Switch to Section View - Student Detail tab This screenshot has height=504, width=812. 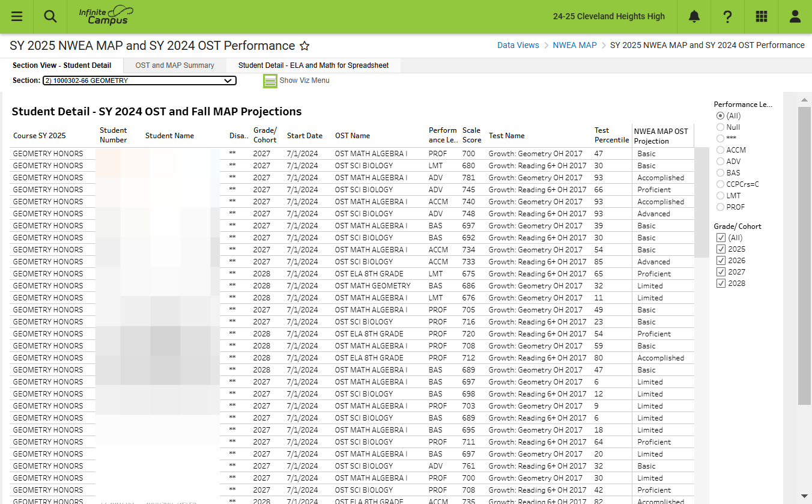tap(62, 65)
